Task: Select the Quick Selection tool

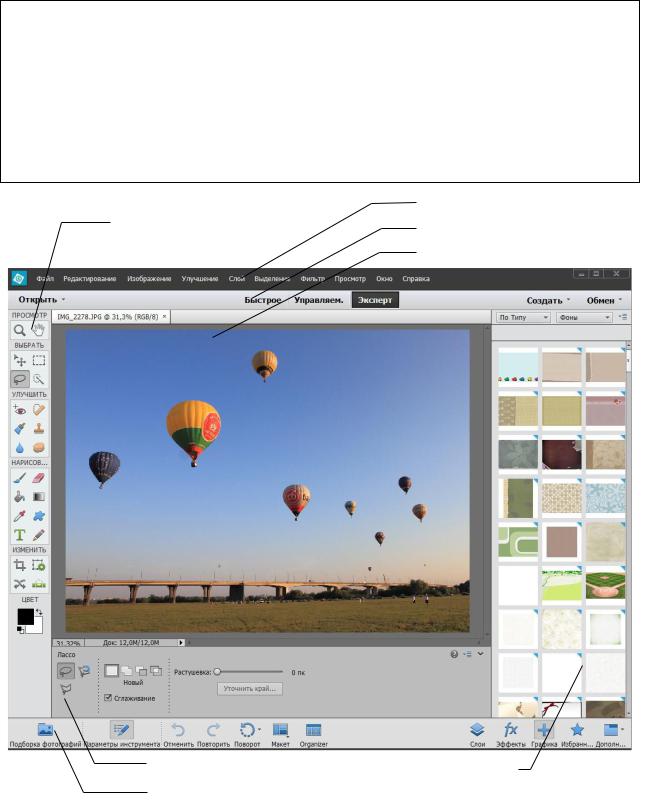Action: (39, 379)
